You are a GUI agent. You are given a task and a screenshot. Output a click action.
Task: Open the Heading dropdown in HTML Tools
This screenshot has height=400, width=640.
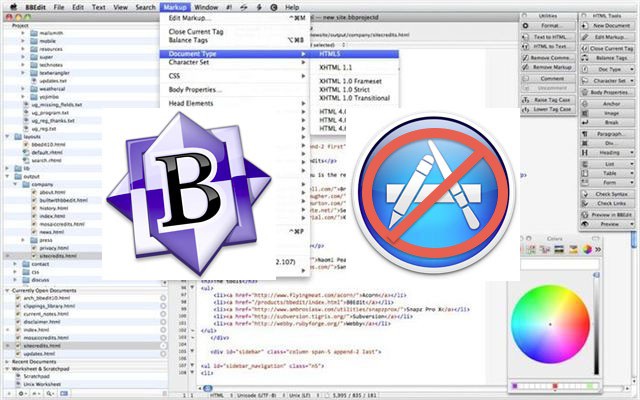tap(608, 152)
